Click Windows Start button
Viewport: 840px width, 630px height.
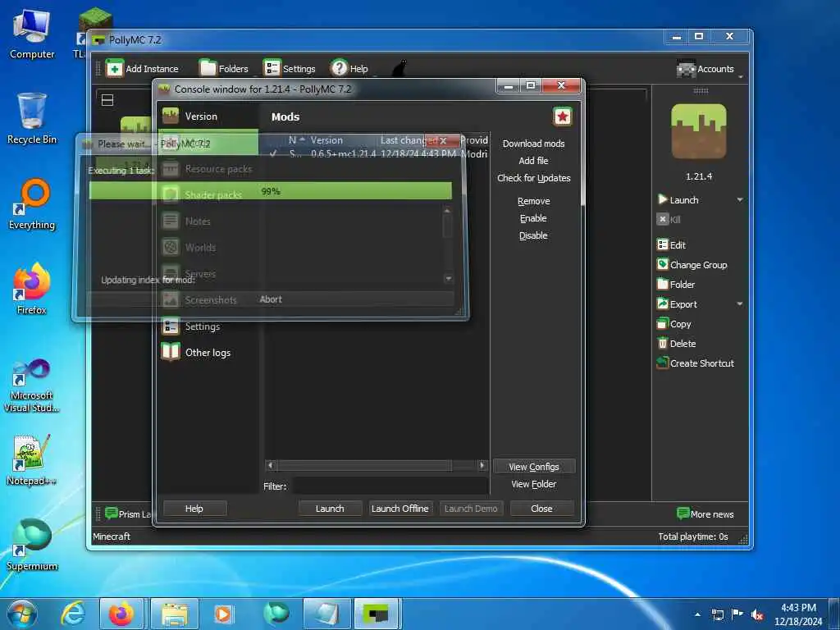[x=21, y=614]
